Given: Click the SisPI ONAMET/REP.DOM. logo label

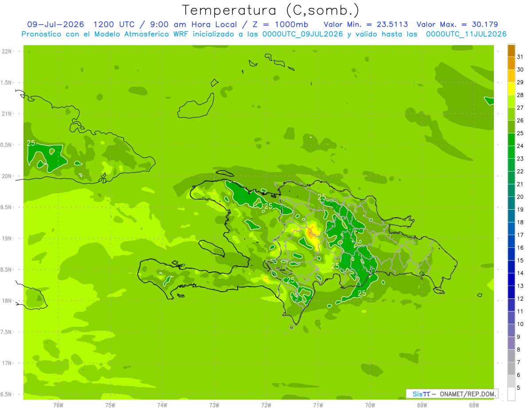Looking at the screenshot, I should (452, 394).
